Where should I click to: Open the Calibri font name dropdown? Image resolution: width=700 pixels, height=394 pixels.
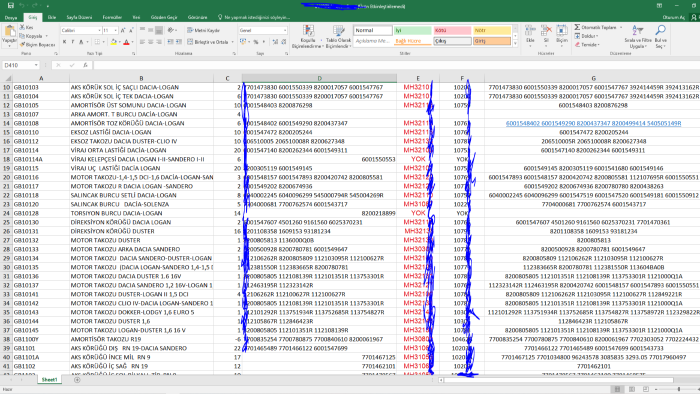pos(99,30)
